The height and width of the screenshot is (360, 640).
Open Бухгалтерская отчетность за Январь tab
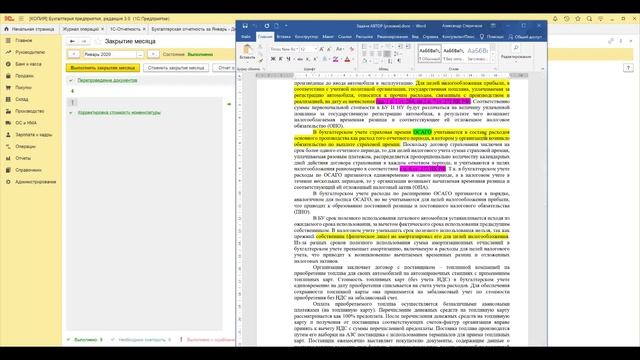193,29
